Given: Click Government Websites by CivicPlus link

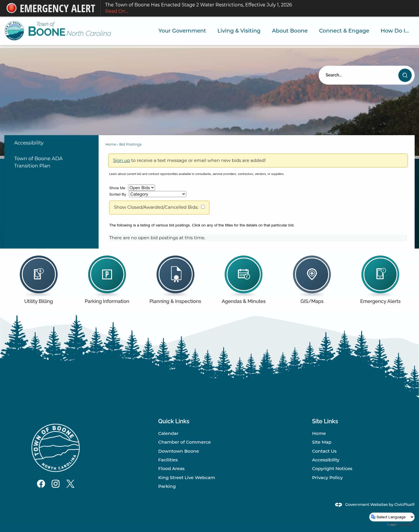Looking at the screenshot, I should (380, 505).
